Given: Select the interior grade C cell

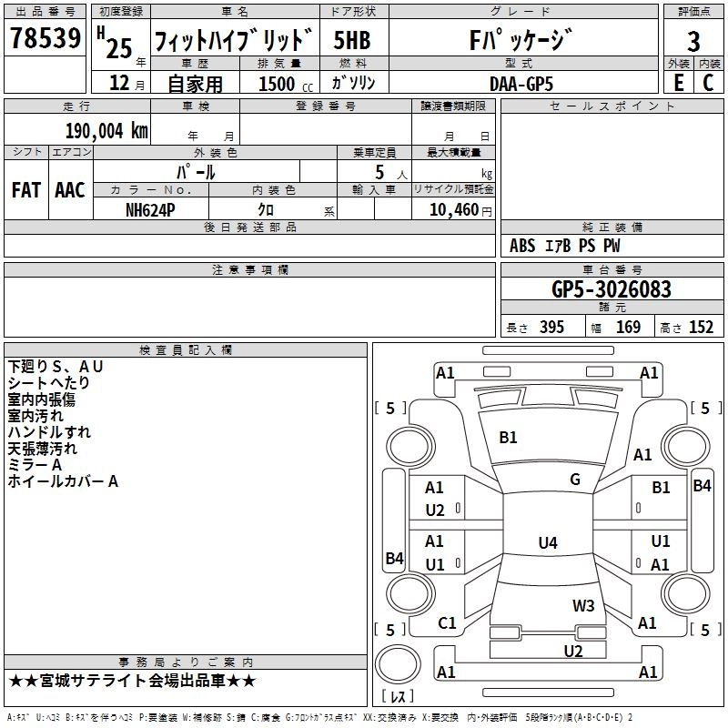Looking at the screenshot, I should (x=709, y=83).
